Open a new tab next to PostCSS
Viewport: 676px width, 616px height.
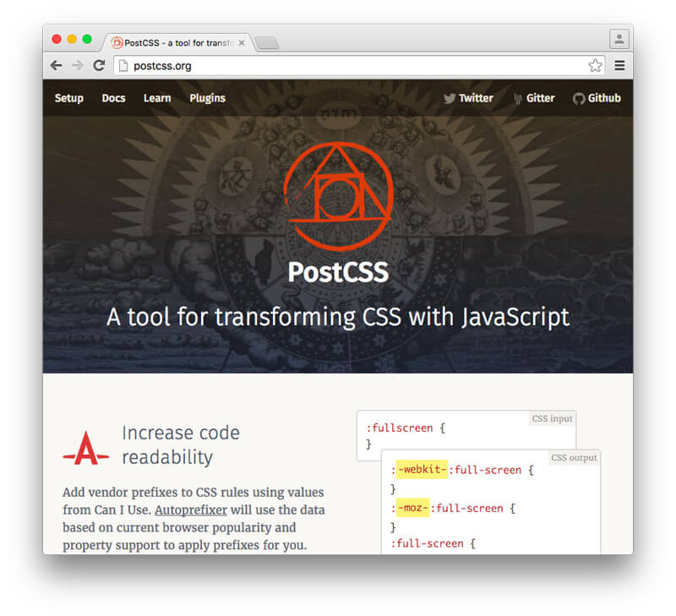(267, 43)
